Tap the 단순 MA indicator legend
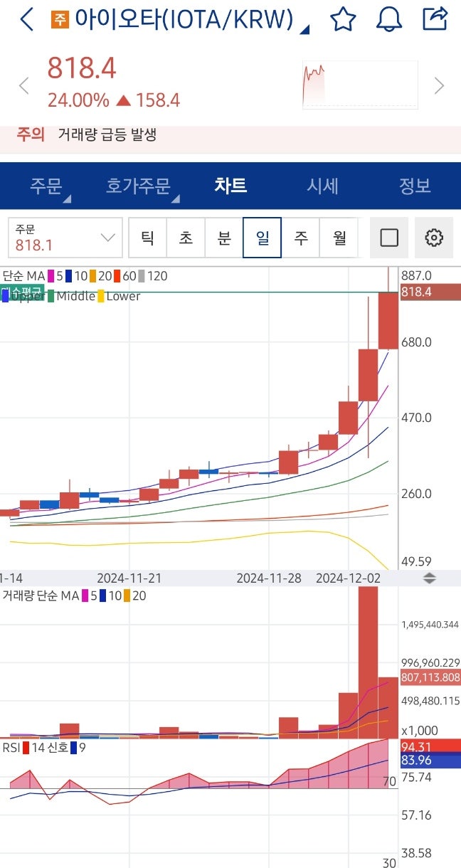The image size is (461, 868). click(23, 275)
